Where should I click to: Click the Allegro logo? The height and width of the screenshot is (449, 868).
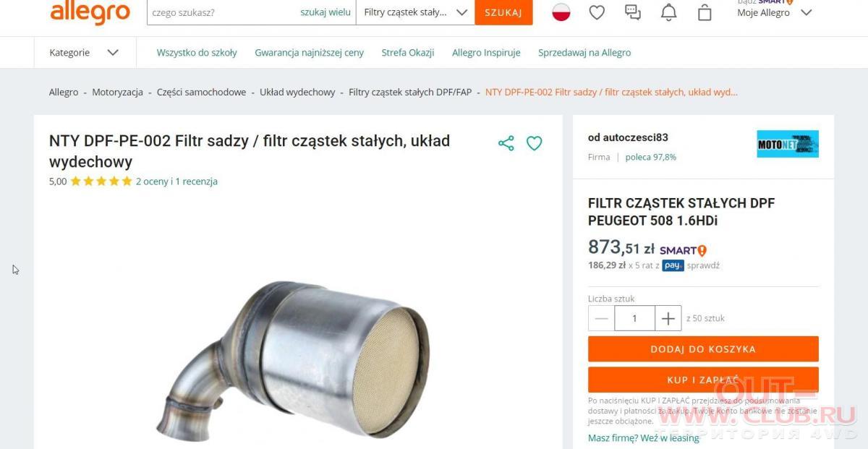[90, 12]
